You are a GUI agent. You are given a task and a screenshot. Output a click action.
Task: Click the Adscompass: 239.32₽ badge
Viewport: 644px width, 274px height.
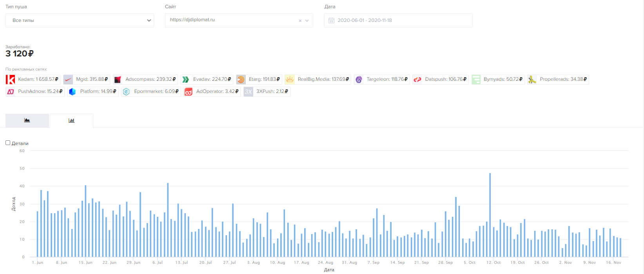point(145,80)
